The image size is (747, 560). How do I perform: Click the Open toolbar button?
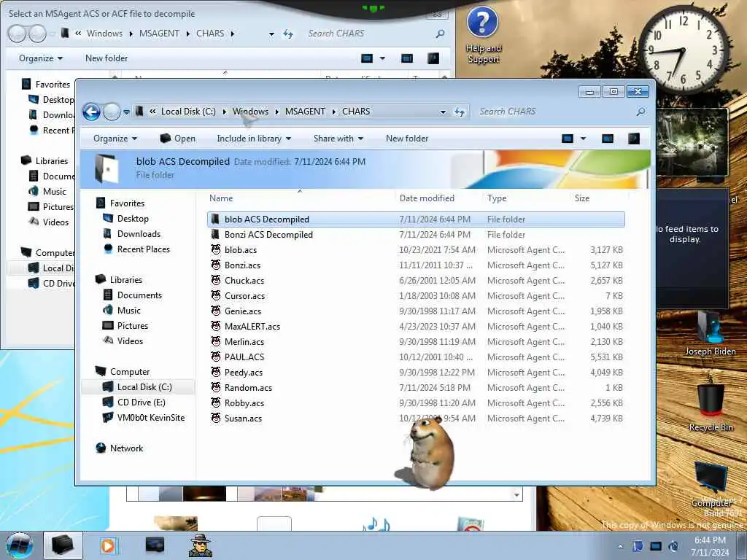(178, 139)
